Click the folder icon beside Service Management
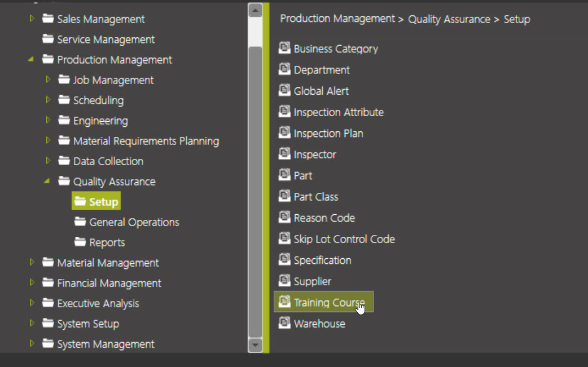 (48, 39)
